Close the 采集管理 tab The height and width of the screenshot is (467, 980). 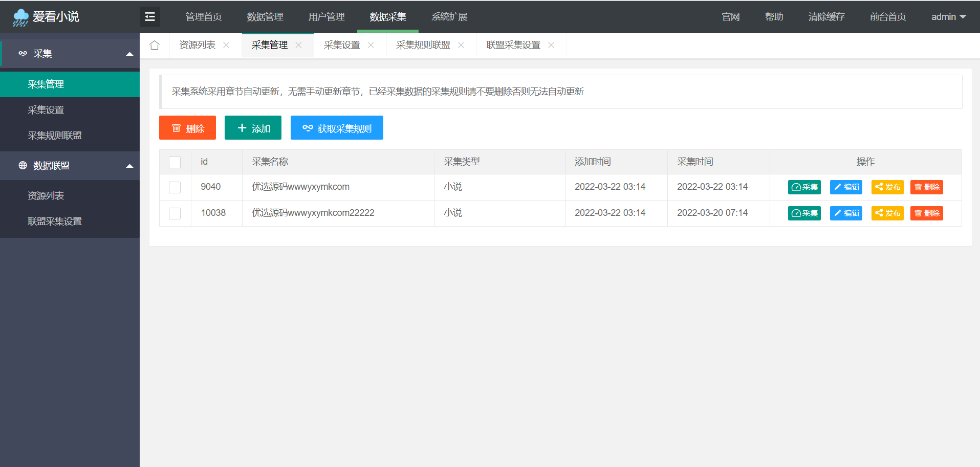298,45
